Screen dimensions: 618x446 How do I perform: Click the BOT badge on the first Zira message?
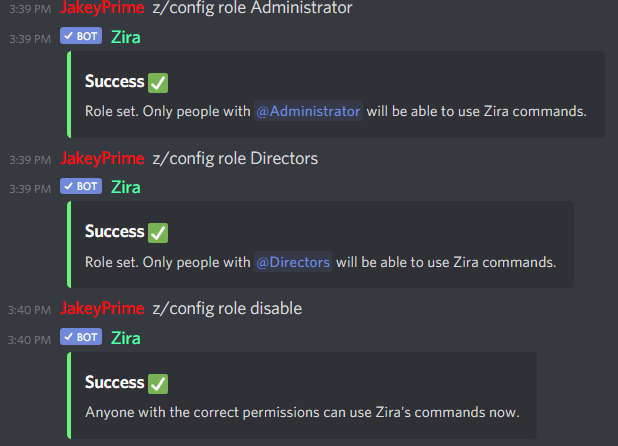point(81,36)
